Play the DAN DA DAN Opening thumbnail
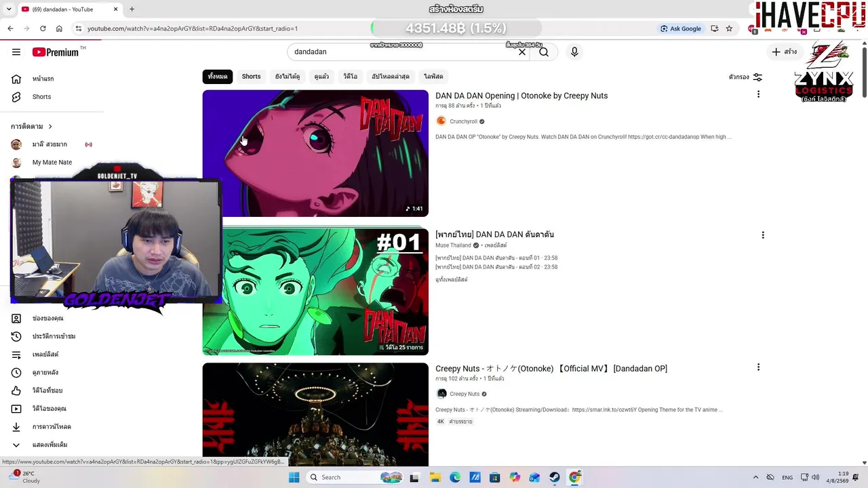 [x=315, y=153]
